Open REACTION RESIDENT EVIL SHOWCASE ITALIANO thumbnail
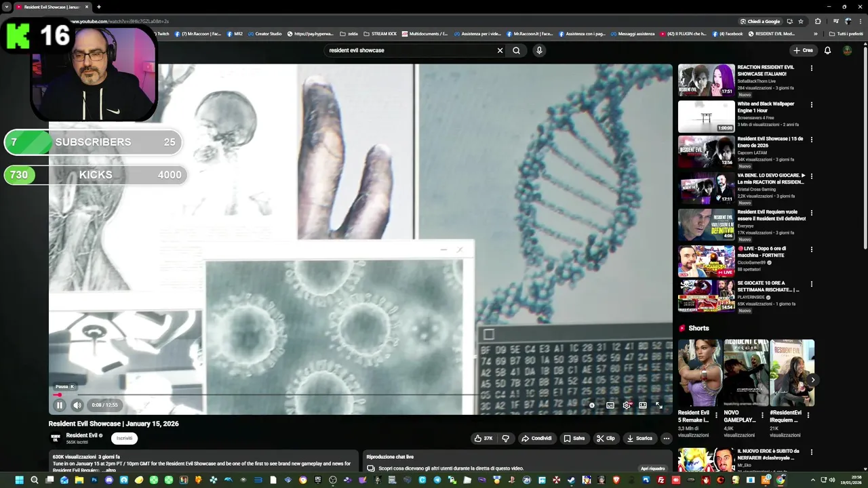868x488 pixels. [707, 80]
